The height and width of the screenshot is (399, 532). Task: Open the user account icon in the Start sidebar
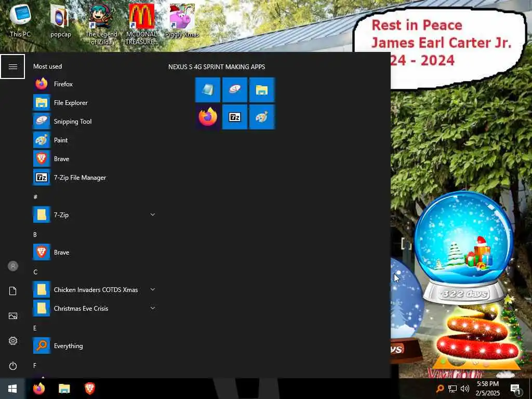click(x=13, y=266)
